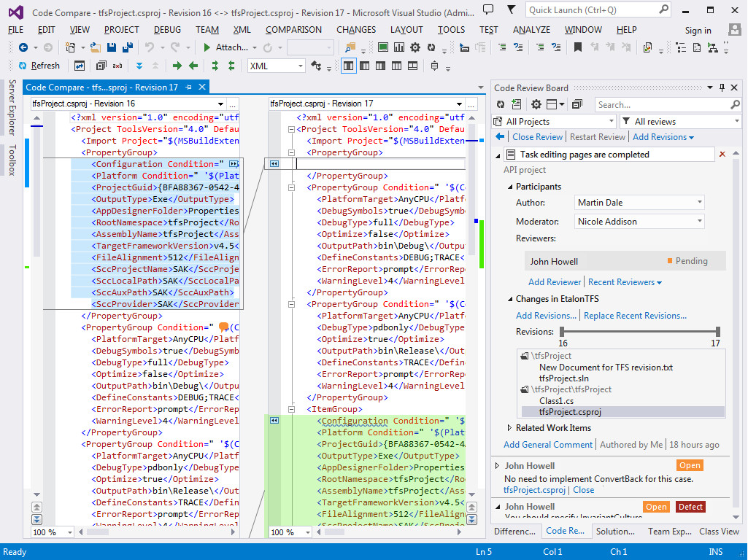
Task: Click the green copy-to-left arrow icon
Action: (193, 66)
